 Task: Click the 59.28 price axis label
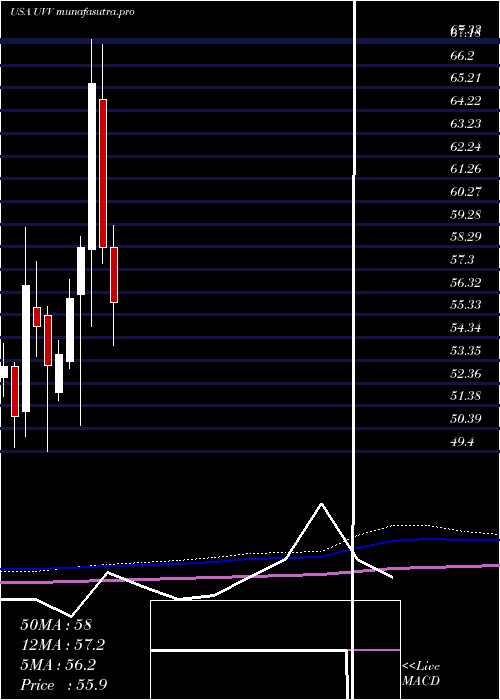pyautogui.click(x=466, y=215)
